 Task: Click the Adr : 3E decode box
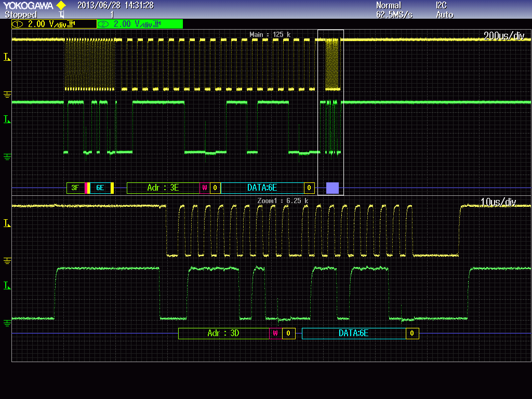pyautogui.click(x=163, y=188)
